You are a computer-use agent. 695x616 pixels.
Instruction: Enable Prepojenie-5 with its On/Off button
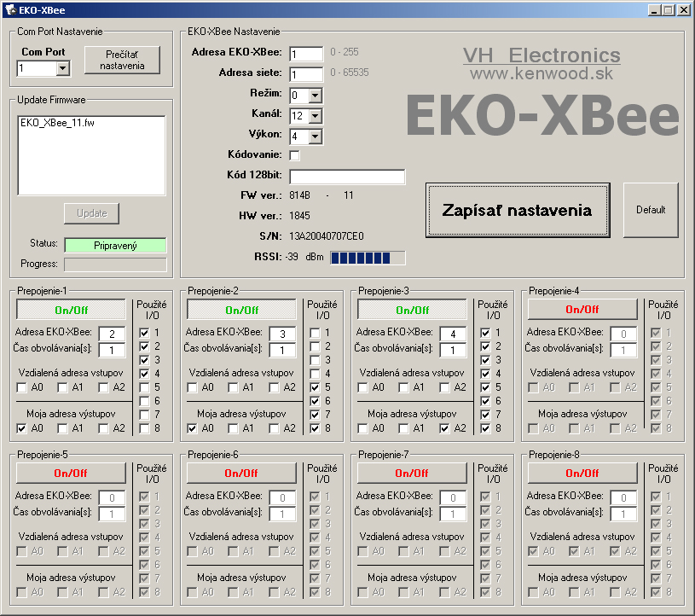click(x=71, y=474)
